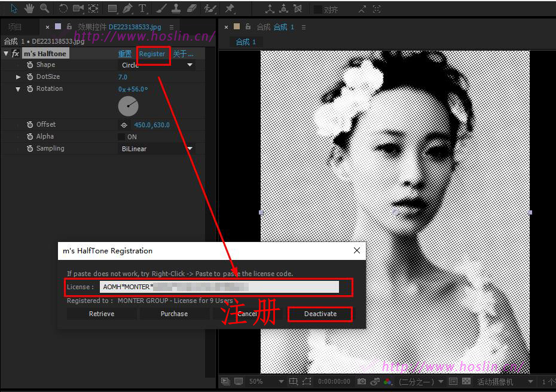
Task: Toggle mask and shape path visibility icon
Action: [x=307, y=381]
